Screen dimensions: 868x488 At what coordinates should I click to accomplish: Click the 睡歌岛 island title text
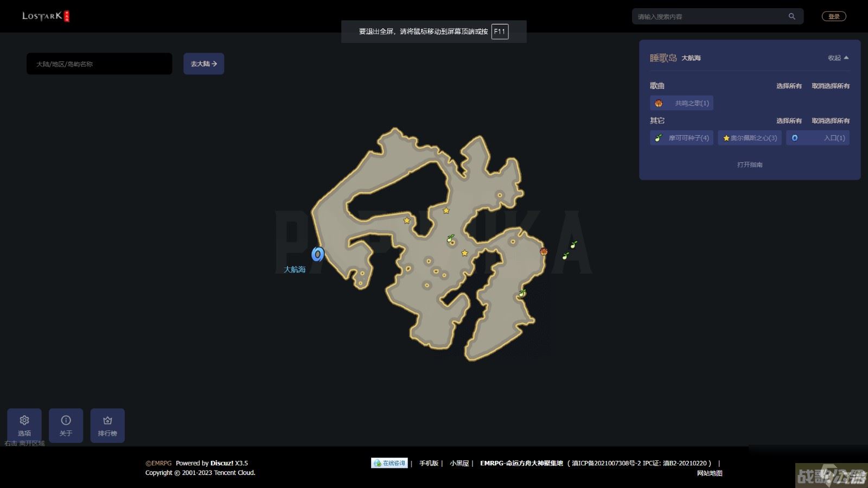(x=663, y=58)
